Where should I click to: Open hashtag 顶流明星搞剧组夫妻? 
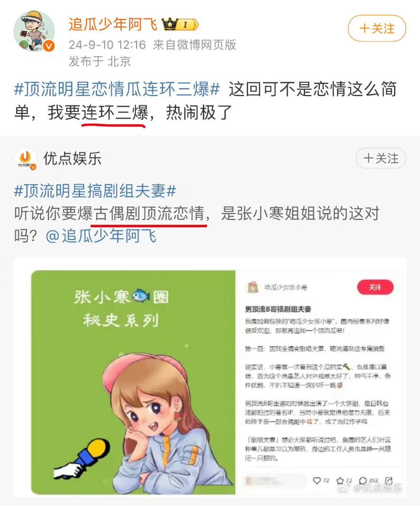(x=95, y=191)
